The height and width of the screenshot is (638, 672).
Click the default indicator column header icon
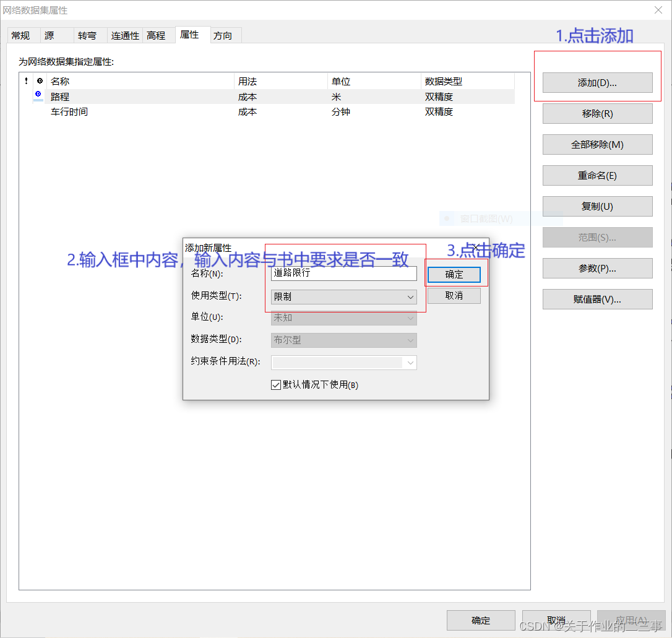[x=40, y=80]
